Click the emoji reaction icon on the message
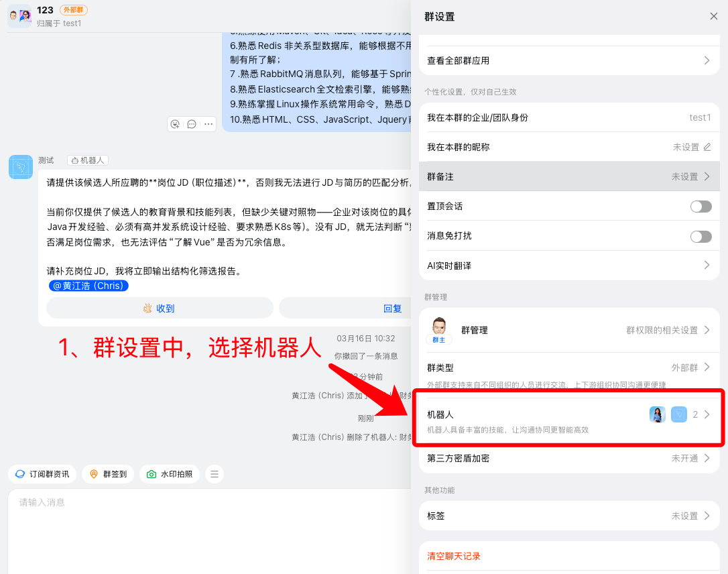728x574 pixels. (176, 124)
